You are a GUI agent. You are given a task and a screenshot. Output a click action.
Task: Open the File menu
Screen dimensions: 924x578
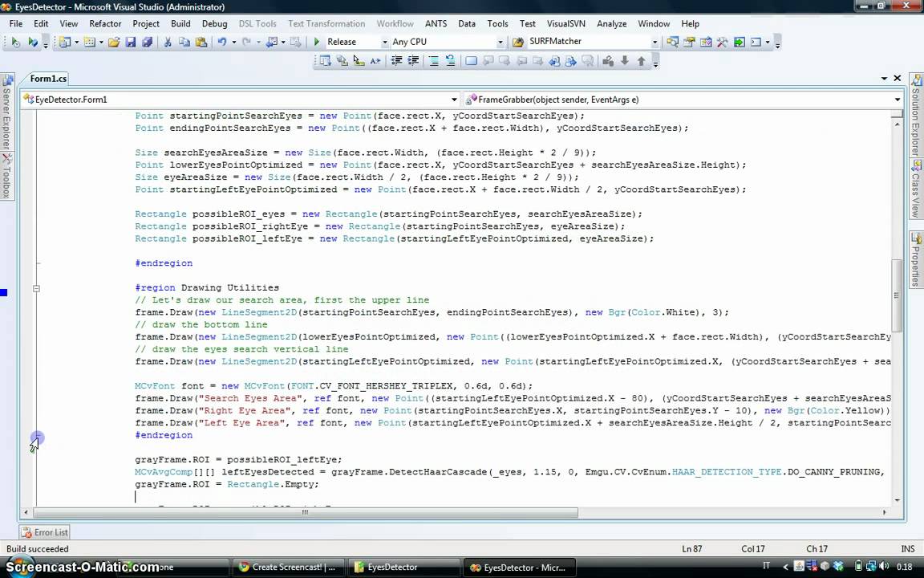(x=16, y=23)
